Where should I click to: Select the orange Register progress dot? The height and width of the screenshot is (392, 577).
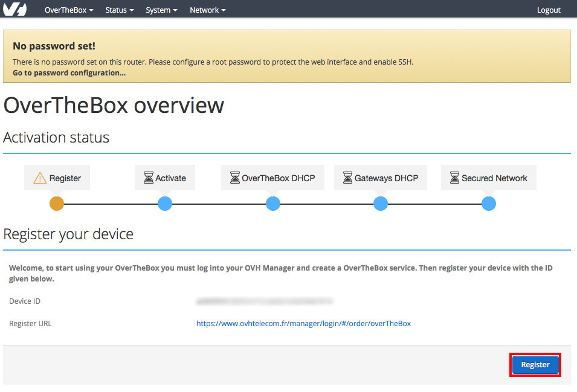click(x=56, y=204)
